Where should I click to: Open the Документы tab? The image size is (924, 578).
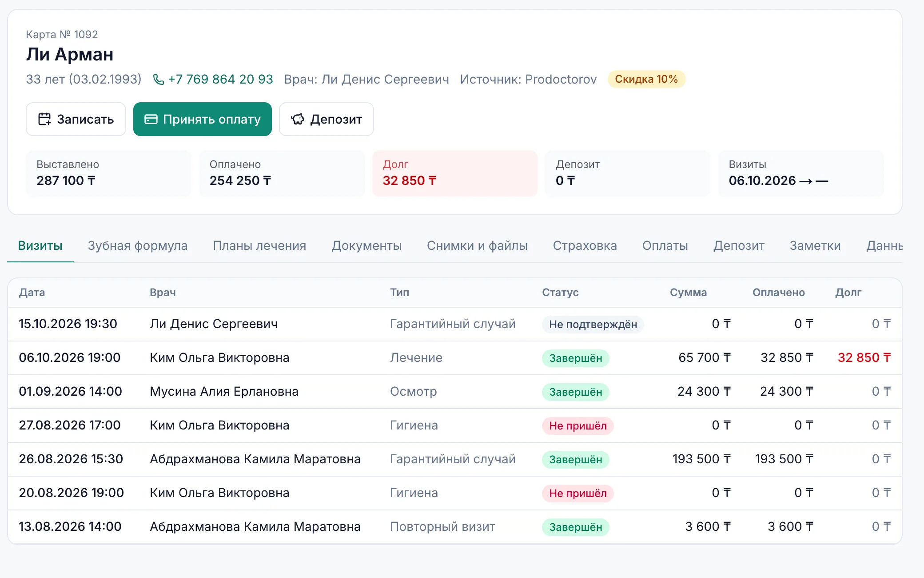[366, 245]
